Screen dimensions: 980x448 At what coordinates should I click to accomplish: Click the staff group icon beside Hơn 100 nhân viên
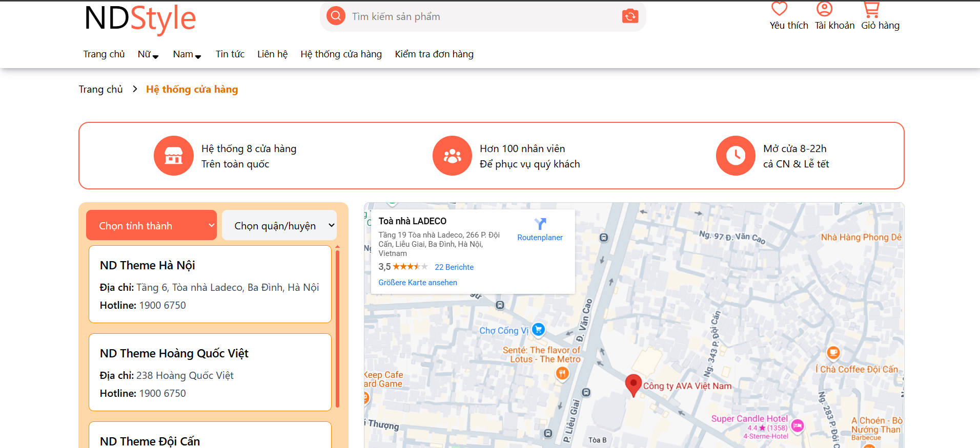tap(452, 156)
